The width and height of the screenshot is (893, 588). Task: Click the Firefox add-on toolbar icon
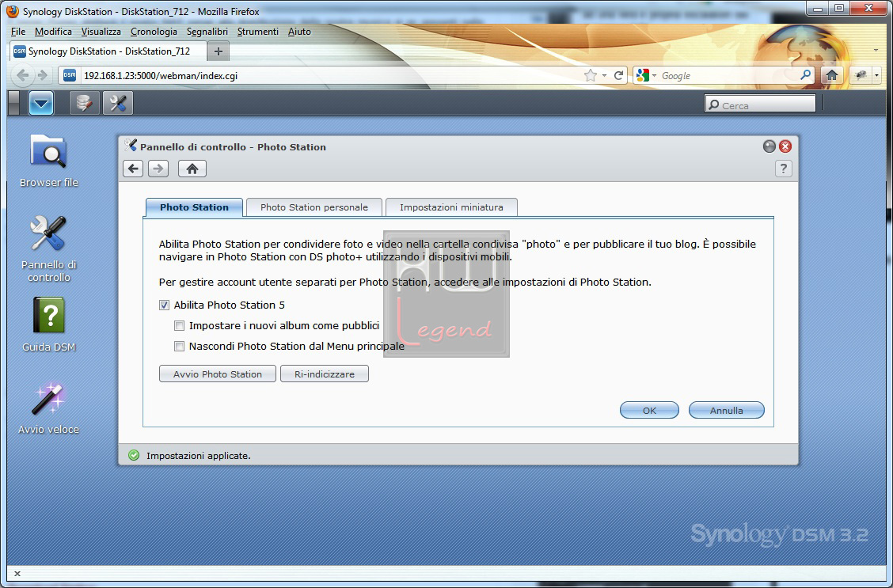(861, 75)
